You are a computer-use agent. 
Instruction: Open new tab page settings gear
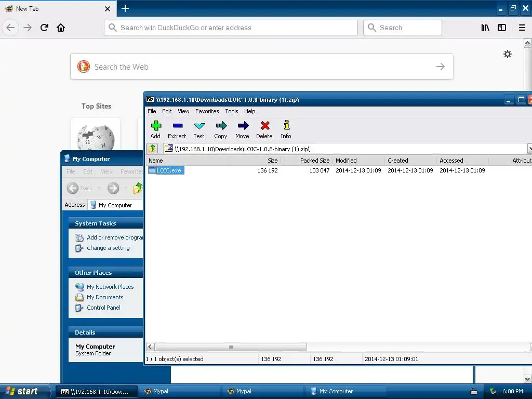(508, 54)
